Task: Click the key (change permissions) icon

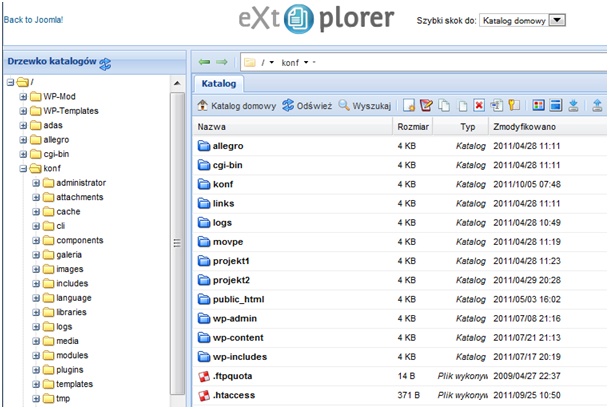Action: 514,105
